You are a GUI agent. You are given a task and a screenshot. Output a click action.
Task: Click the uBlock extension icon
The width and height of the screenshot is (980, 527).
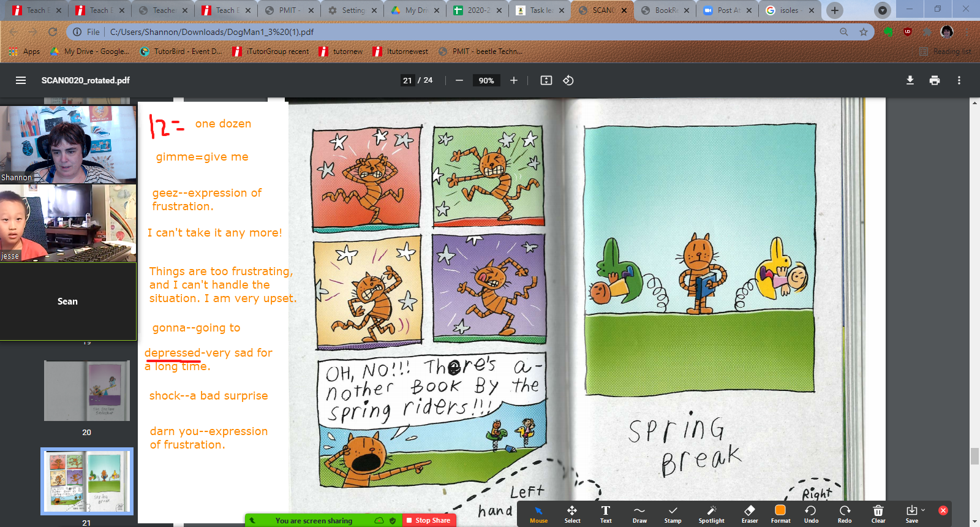coord(908,32)
